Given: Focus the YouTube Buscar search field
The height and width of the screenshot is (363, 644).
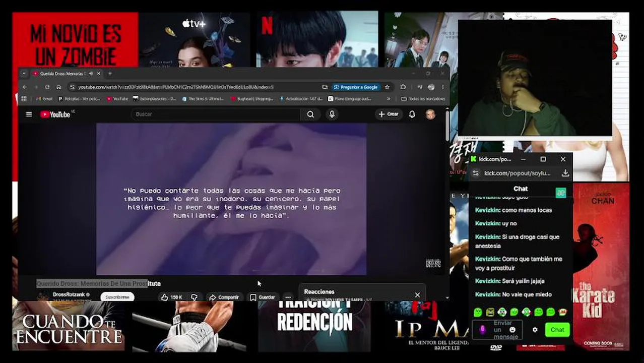Looking at the screenshot, I should pyautogui.click(x=217, y=114).
